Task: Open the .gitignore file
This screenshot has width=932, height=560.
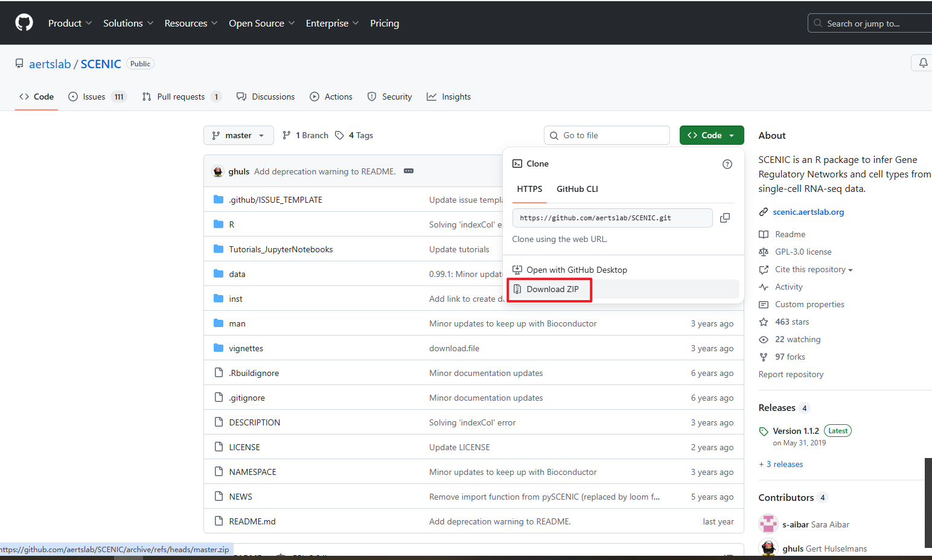Action: (x=247, y=398)
